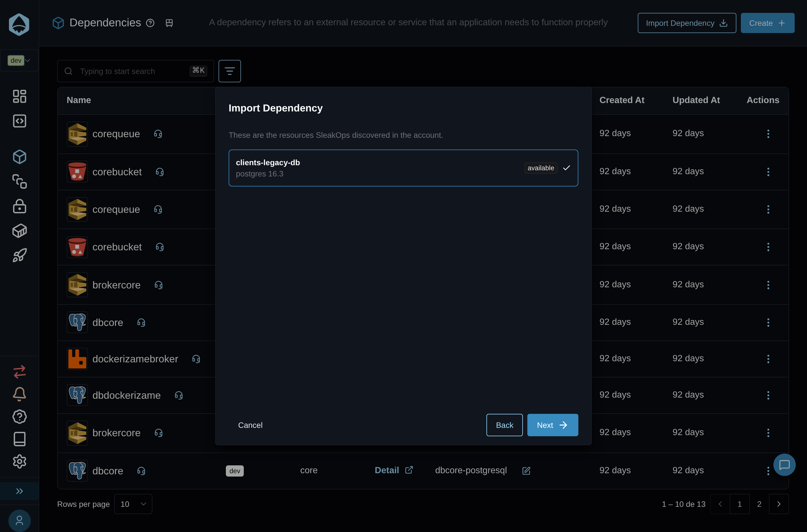Go to page 2
Viewport: 807px width, 532px height.
[x=759, y=504]
